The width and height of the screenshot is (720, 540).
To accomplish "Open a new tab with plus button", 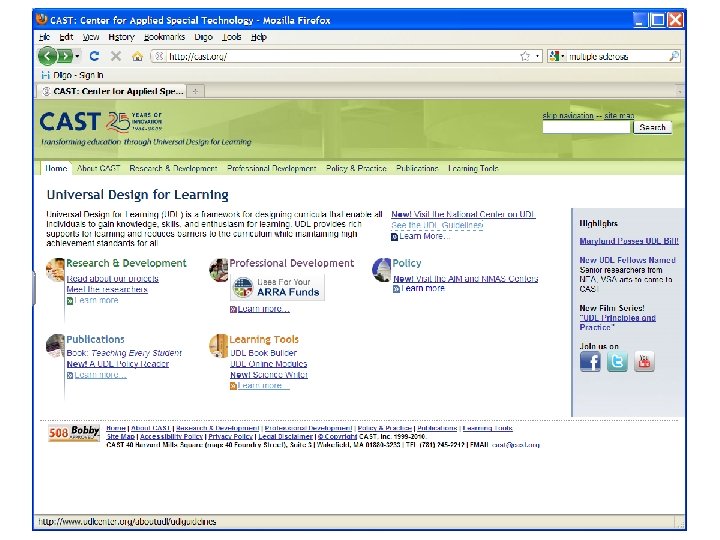I will click(195, 91).
